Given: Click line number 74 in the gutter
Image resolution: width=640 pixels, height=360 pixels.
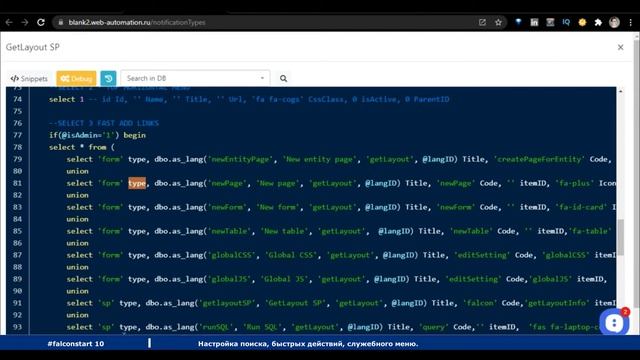Looking at the screenshot, I should pos(17,99).
